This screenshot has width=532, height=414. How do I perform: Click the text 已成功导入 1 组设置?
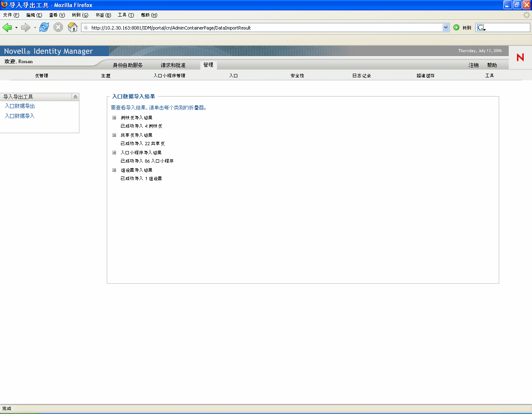[x=141, y=178]
